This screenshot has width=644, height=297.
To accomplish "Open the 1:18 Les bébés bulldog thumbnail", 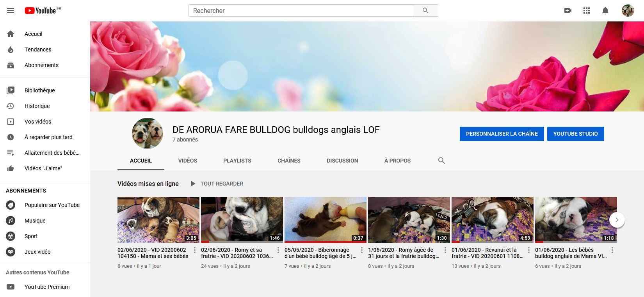I will click(x=576, y=220).
